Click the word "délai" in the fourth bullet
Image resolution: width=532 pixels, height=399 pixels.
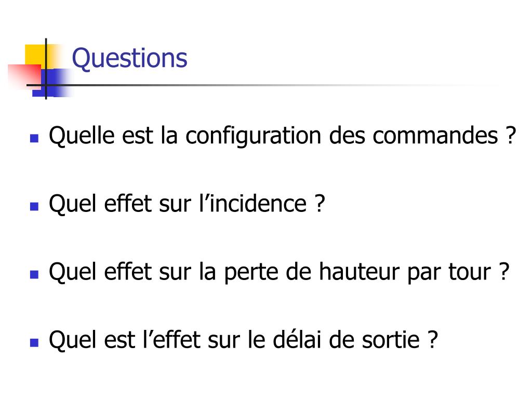pos(297,339)
